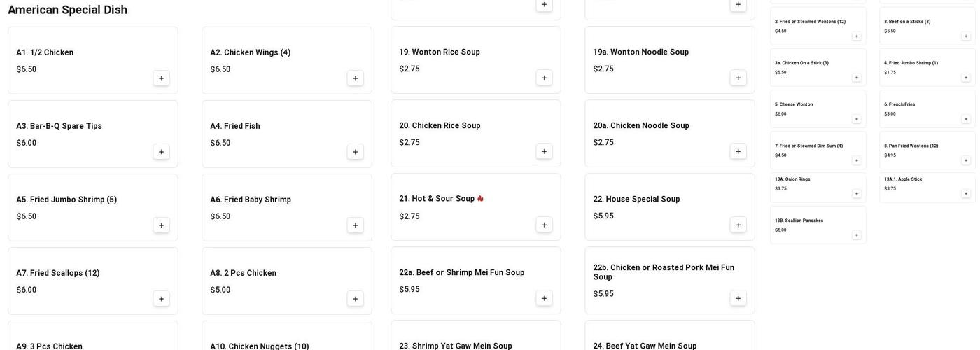This screenshot has width=980, height=350.
Task: Add 13B. Scallion Pancakes to order
Action: tap(856, 235)
